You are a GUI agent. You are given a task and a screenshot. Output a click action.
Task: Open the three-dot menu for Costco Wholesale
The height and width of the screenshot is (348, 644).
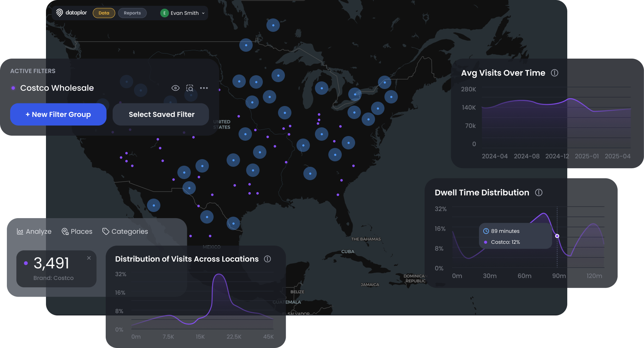[x=204, y=88]
